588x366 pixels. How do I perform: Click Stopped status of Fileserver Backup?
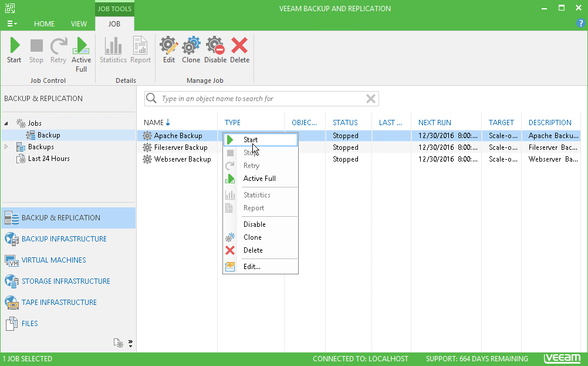[x=346, y=147]
